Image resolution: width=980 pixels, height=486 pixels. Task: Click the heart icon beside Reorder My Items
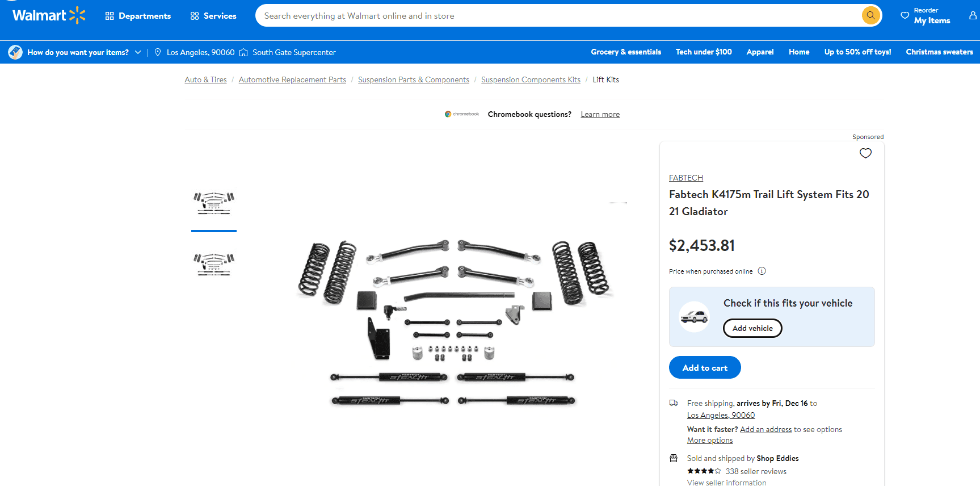coord(905,16)
